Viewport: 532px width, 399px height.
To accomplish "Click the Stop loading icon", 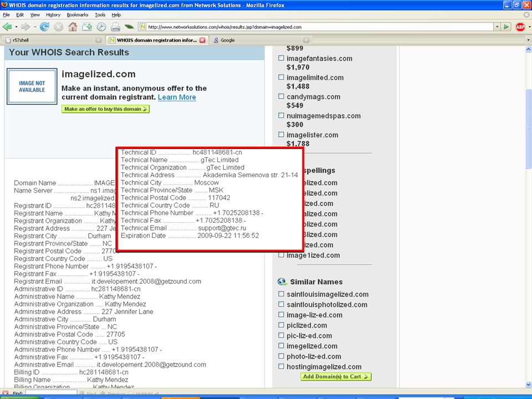I will pos(59,27).
